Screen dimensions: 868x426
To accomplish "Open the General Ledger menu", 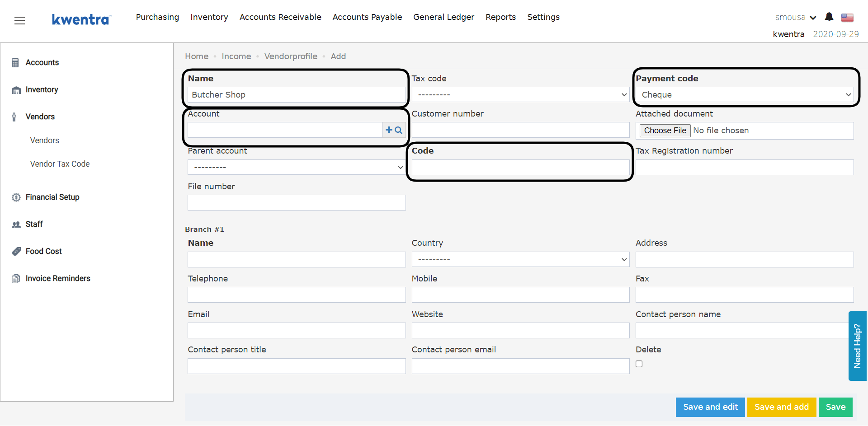I will click(x=443, y=17).
